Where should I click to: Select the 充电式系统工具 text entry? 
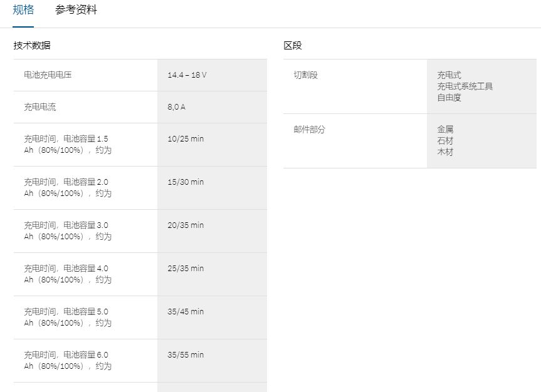tap(465, 86)
